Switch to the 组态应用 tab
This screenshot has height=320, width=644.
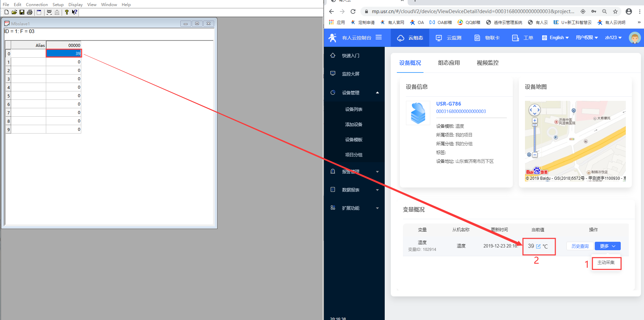[448, 63]
